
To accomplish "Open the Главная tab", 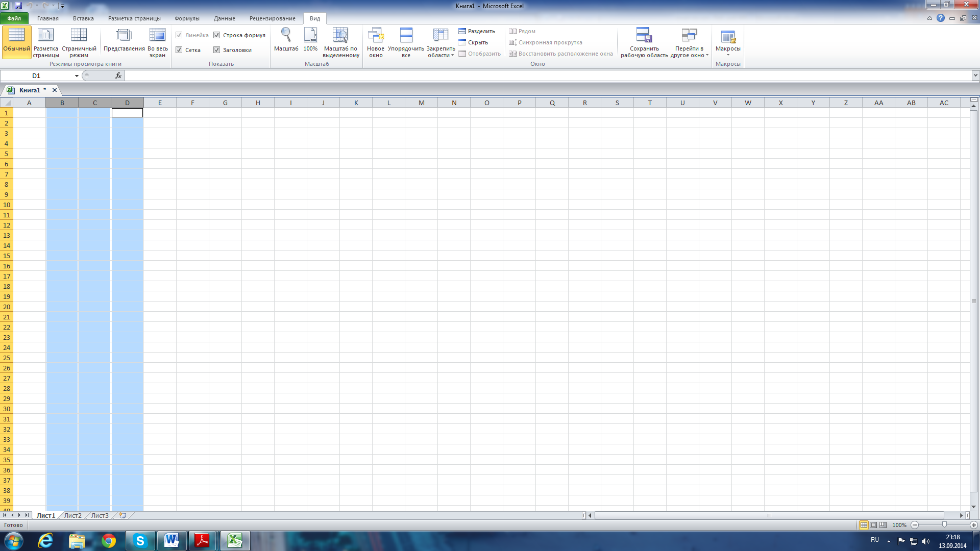I will (48, 18).
